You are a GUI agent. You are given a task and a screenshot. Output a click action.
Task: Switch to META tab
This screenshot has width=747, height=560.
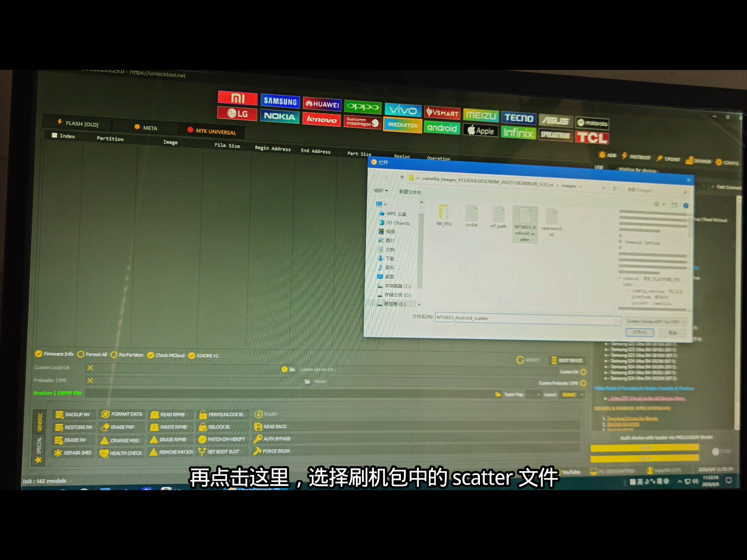[x=146, y=128]
